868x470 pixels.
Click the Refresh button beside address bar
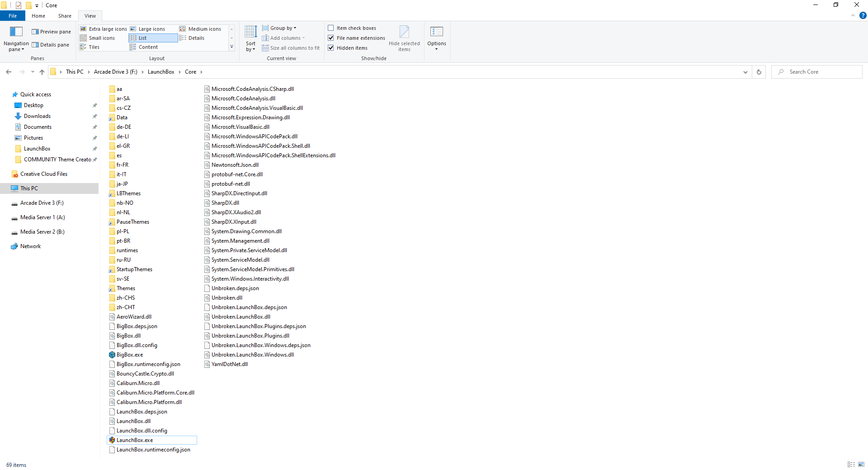point(759,72)
